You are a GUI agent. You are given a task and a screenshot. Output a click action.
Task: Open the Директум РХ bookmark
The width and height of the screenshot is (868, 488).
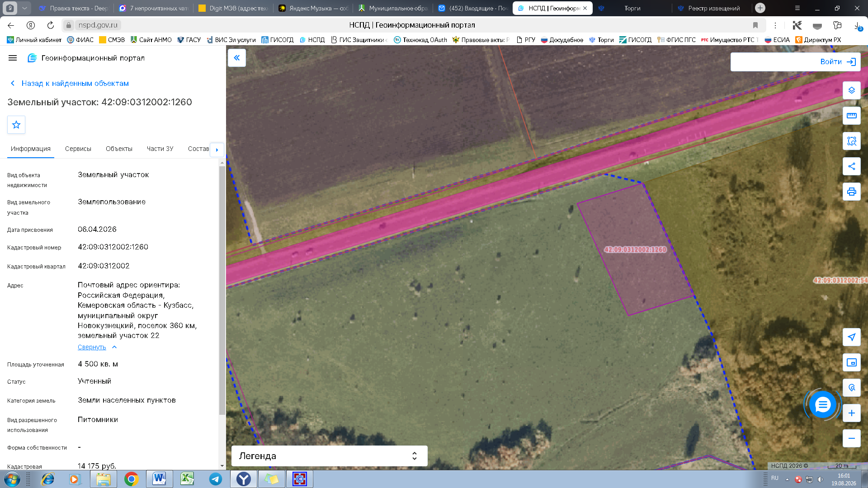pos(818,40)
